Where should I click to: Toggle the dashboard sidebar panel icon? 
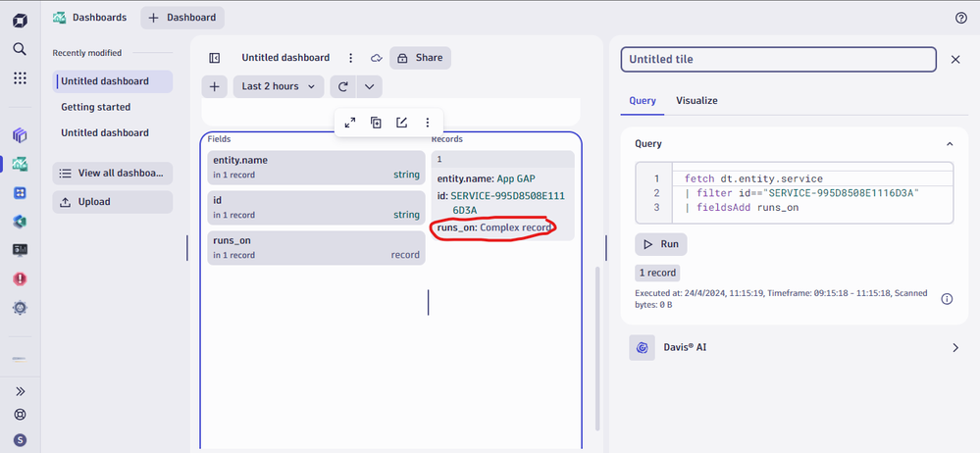coord(215,59)
